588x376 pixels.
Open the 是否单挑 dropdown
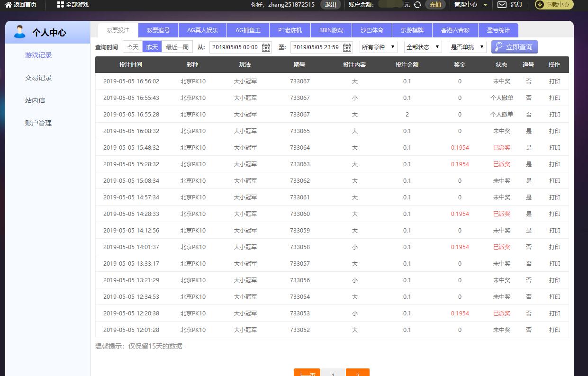tap(467, 47)
